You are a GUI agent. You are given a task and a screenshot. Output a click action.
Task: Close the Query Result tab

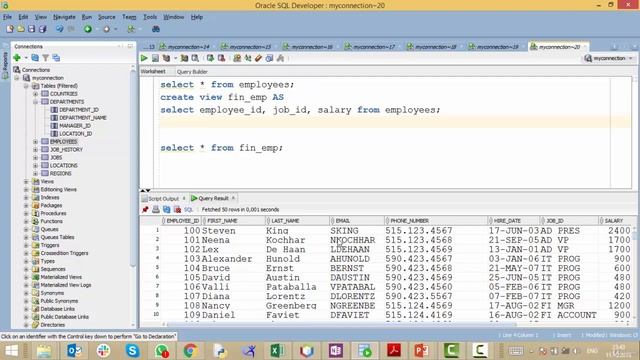click(x=233, y=198)
